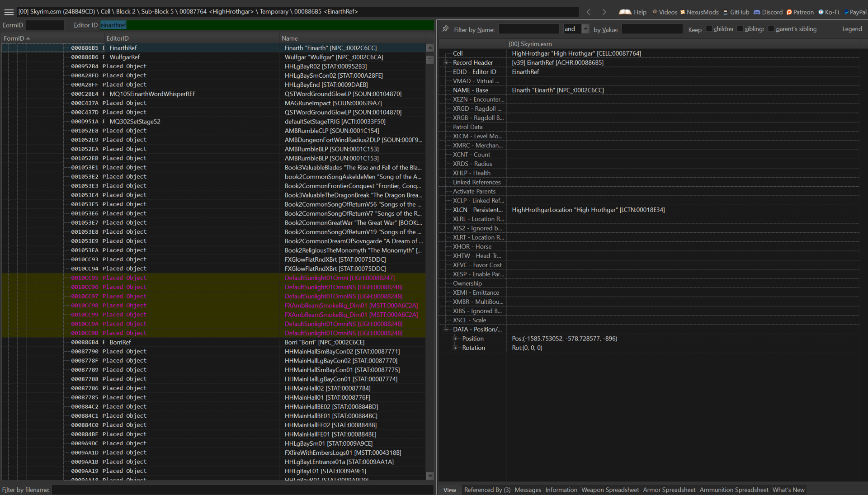868x495 pixels.
Task: Select the 000952B4 HHLgBayR02 row
Action: pos(213,66)
